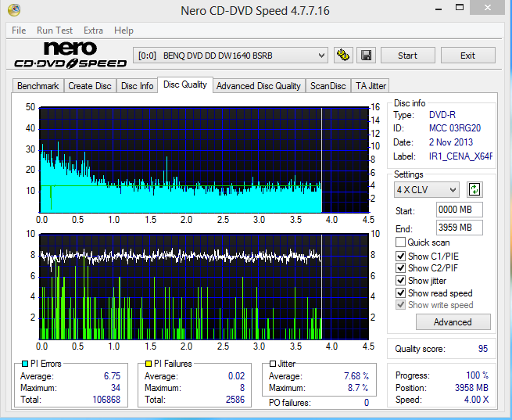
Task: Click the Advanced settings button
Action: pos(453,322)
